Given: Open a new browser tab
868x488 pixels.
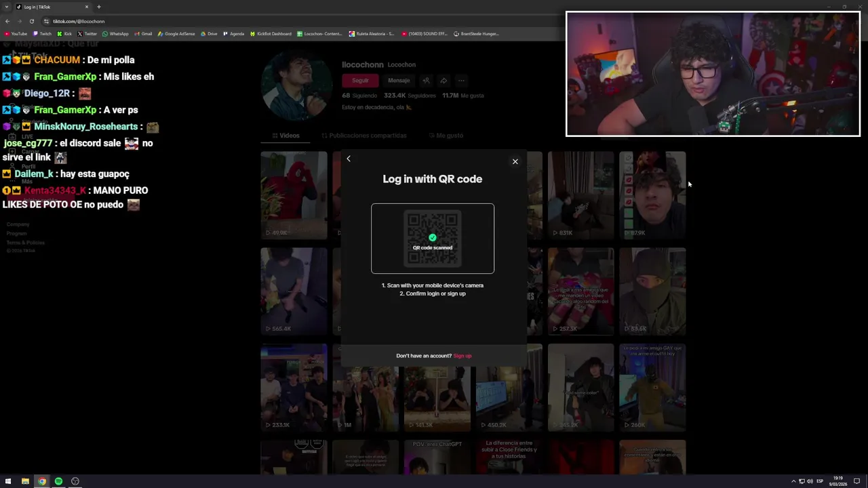Looking at the screenshot, I should [98, 7].
